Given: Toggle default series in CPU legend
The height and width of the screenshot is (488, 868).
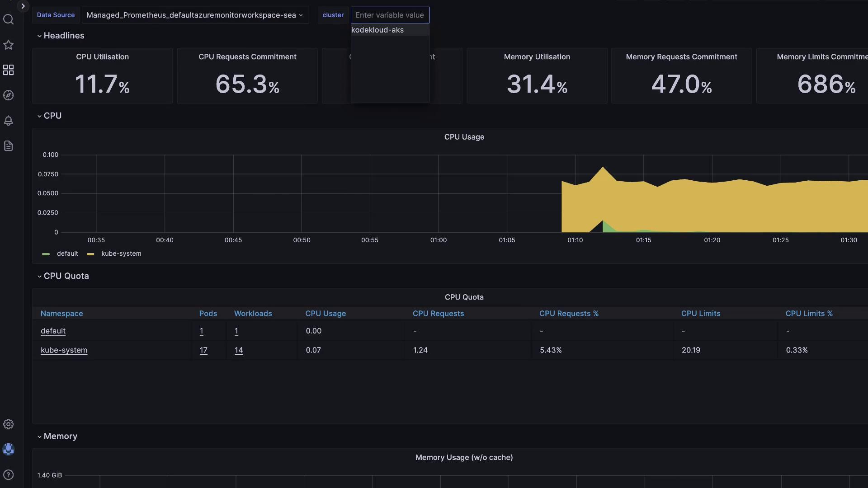Looking at the screenshot, I should 67,254.
